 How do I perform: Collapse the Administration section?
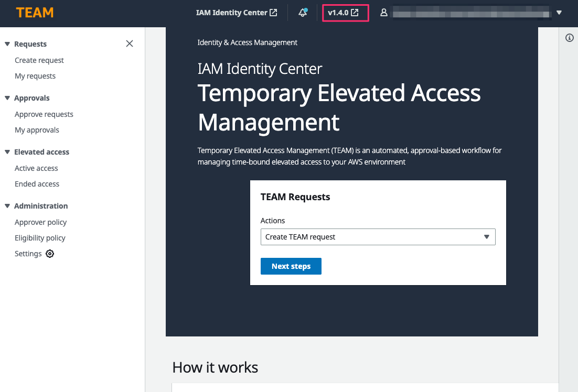click(x=7, y=206)
